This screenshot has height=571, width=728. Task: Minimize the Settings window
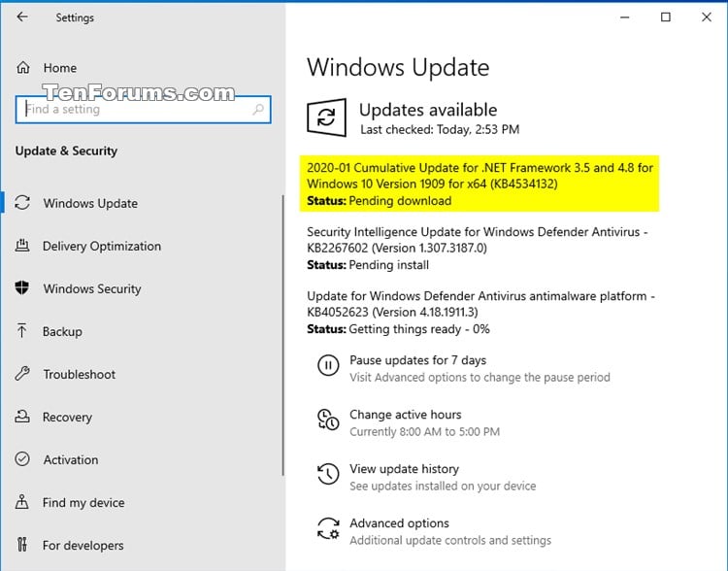[x=625, y=17]
